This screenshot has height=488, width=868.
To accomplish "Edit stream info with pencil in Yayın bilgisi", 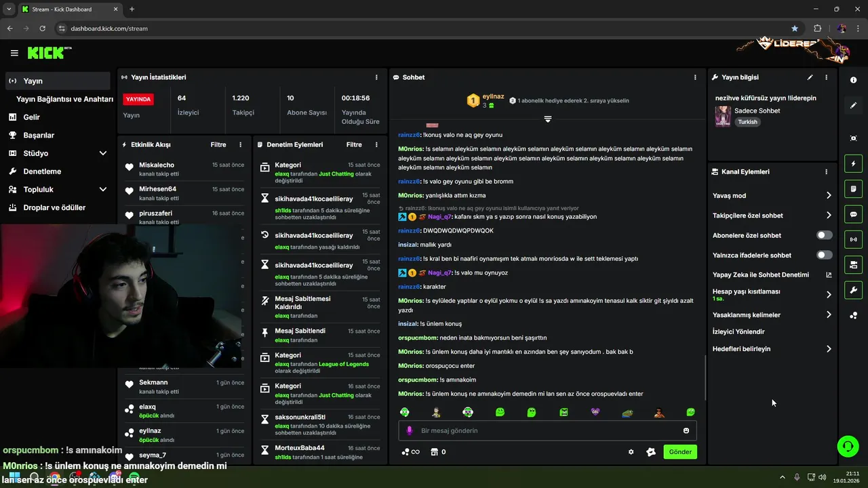I will (810, 77).
